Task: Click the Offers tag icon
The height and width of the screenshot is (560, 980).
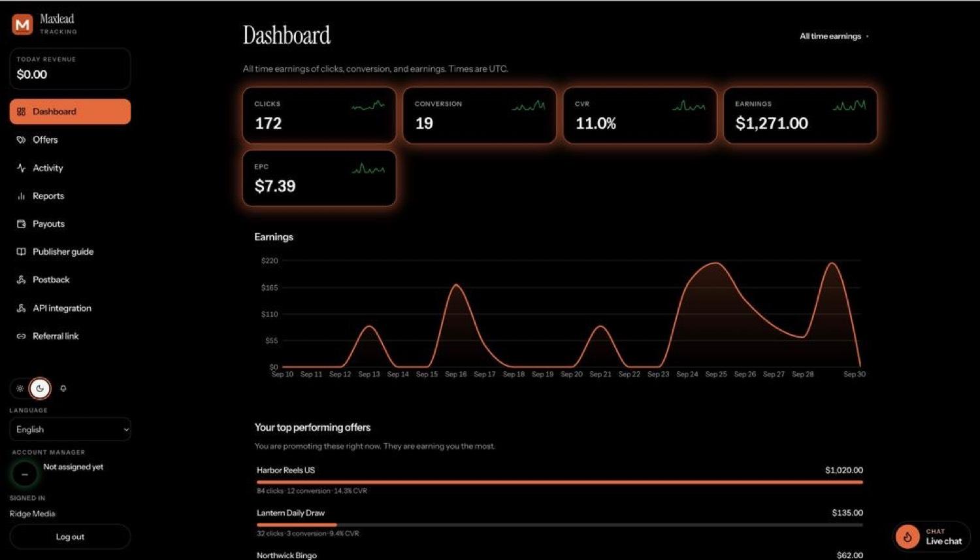Action: pos(21,140)
